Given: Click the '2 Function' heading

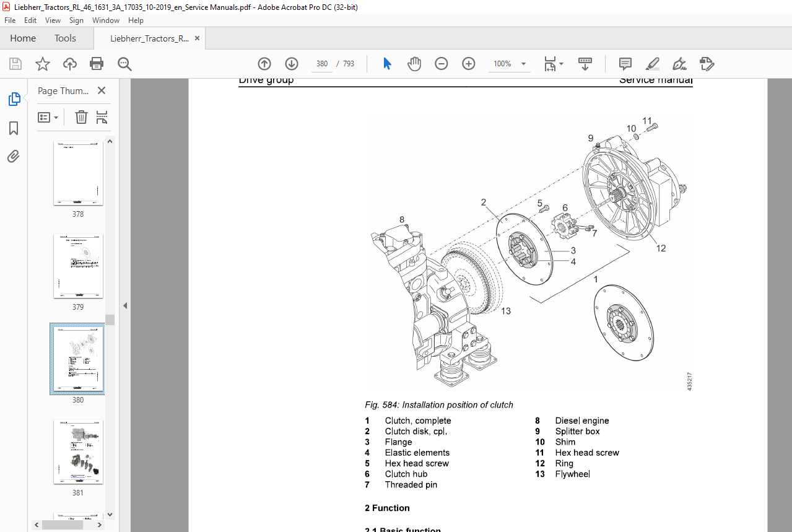Looking at the screenshot, I should click(387, 508).
